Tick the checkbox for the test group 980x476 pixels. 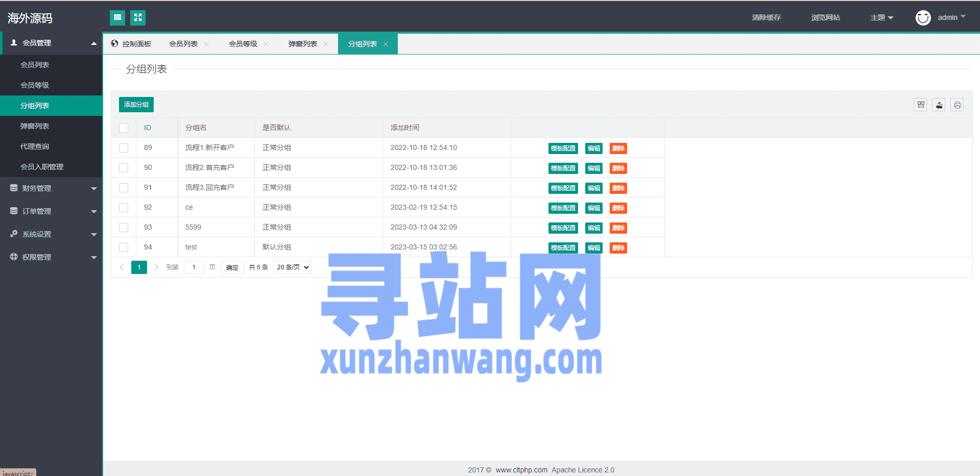coord(124,247)
